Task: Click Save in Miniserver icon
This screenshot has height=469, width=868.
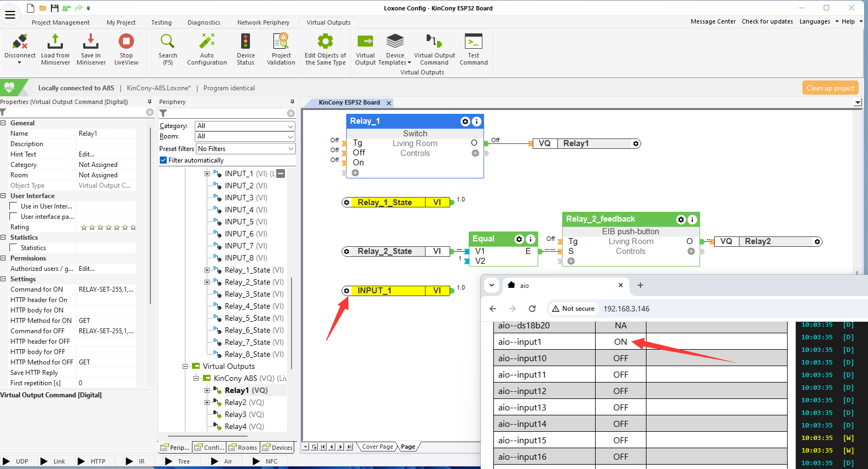Action: [x=91, y=42]
